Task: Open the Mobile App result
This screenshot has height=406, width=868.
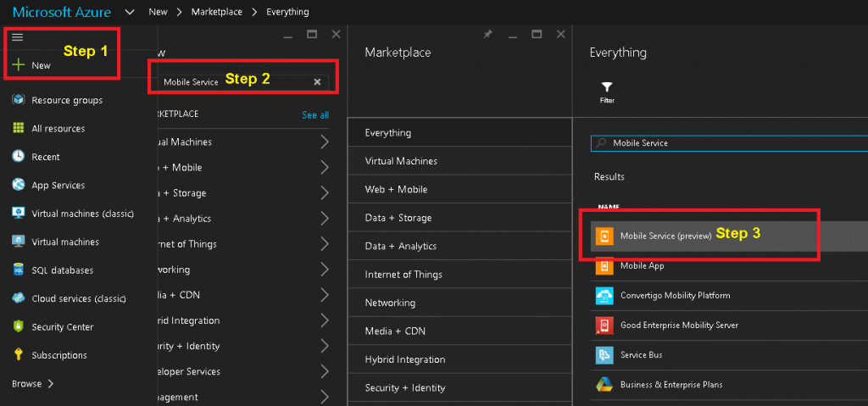Action: coord(729,266)
